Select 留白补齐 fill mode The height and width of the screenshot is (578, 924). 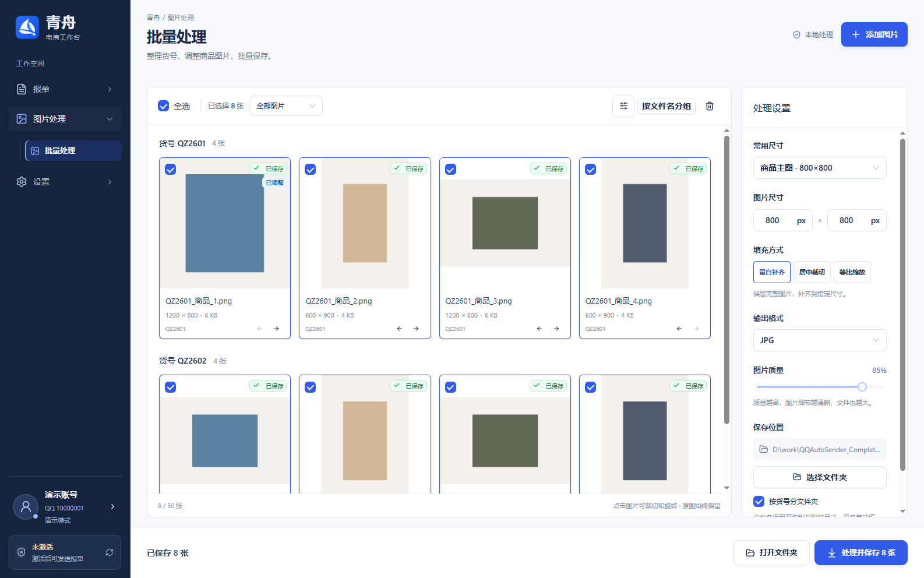click(772, 272)
